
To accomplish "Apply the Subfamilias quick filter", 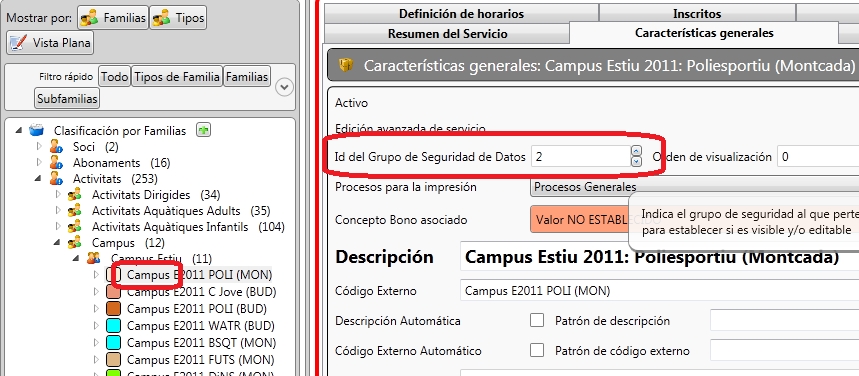I will coord(67,99).
